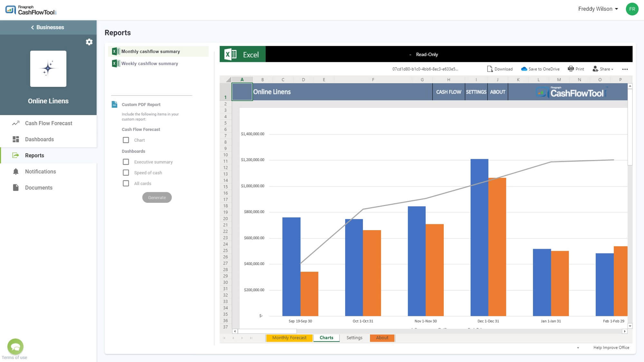Go to last sheet tab arrow
The width and height of the screenshot is (644, 362).
pos(251,338)
